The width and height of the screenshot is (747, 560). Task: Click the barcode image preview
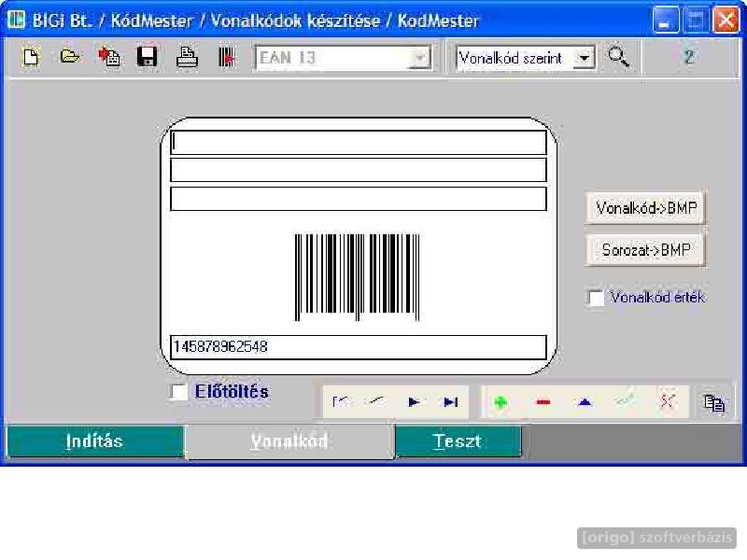tap(358, 277)
